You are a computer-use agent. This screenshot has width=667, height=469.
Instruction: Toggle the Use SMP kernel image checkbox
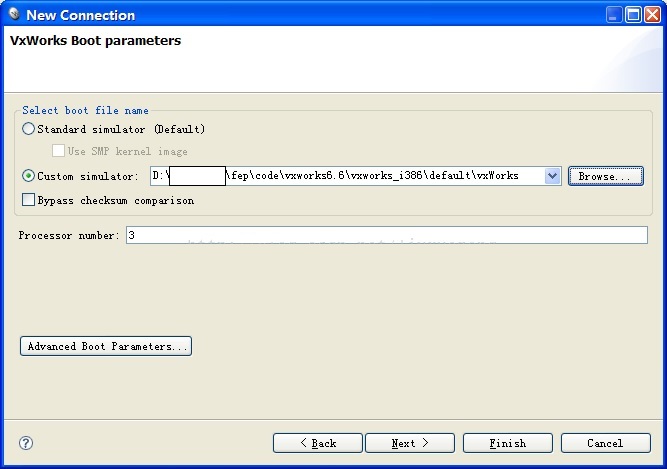[58, 151]
